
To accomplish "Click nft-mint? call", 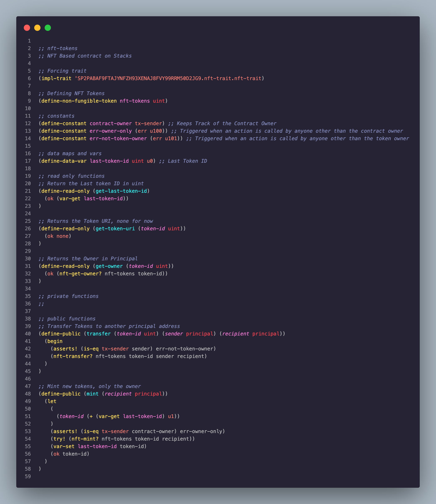I will click(x=85, y=439).
